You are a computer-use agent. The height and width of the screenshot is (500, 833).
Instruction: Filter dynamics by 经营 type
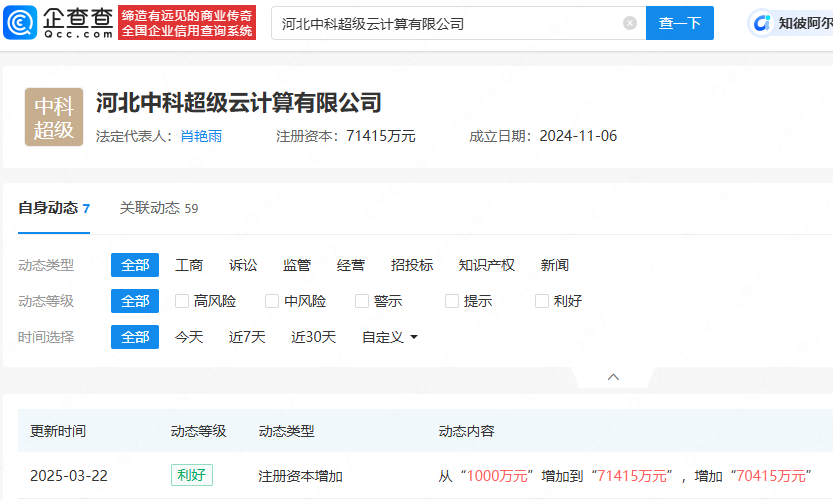pyautogui.click(x=351, y=265)
